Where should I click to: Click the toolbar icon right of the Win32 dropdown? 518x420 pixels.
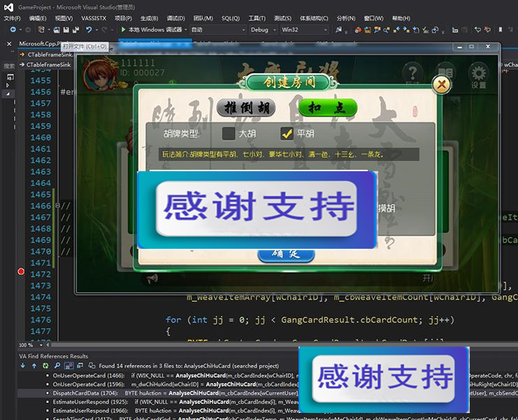point(338,30)
